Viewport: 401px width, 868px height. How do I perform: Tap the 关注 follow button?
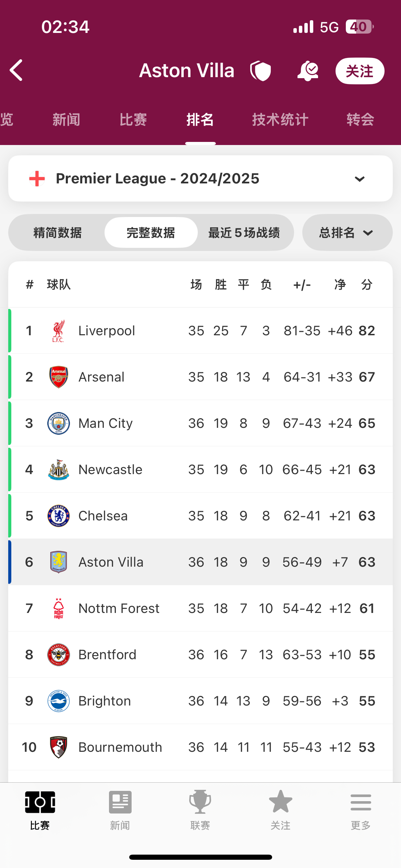point(360,71)
